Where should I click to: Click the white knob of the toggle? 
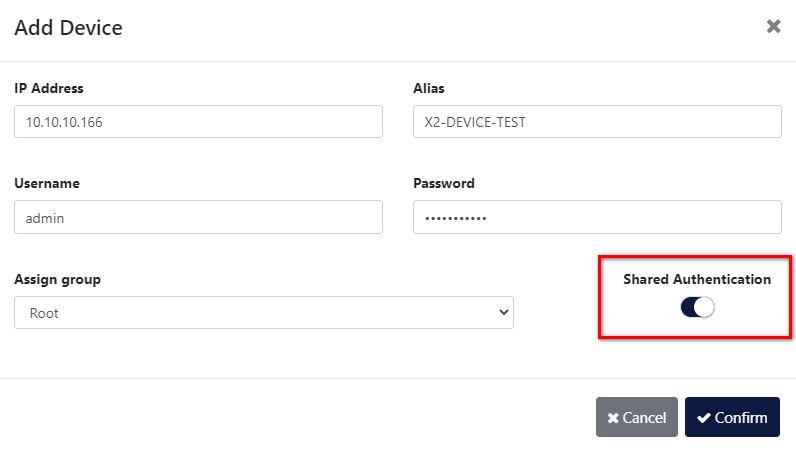coord(705,308)
